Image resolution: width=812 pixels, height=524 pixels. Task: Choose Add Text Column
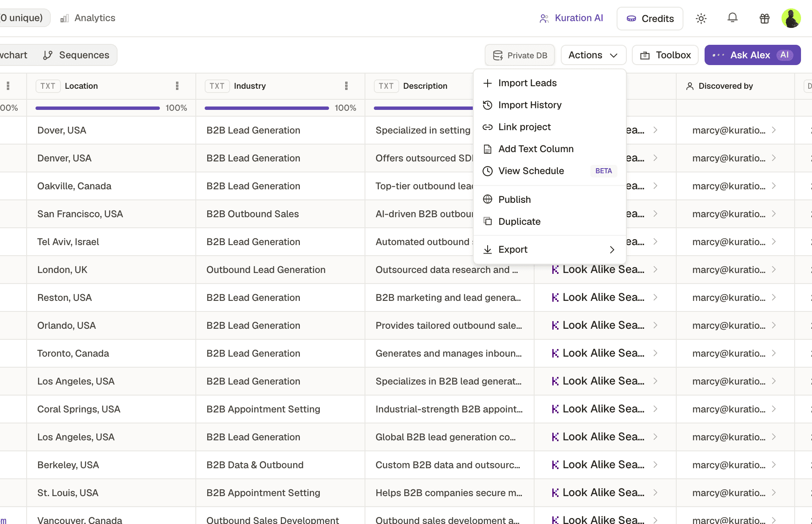click(549, 149)
